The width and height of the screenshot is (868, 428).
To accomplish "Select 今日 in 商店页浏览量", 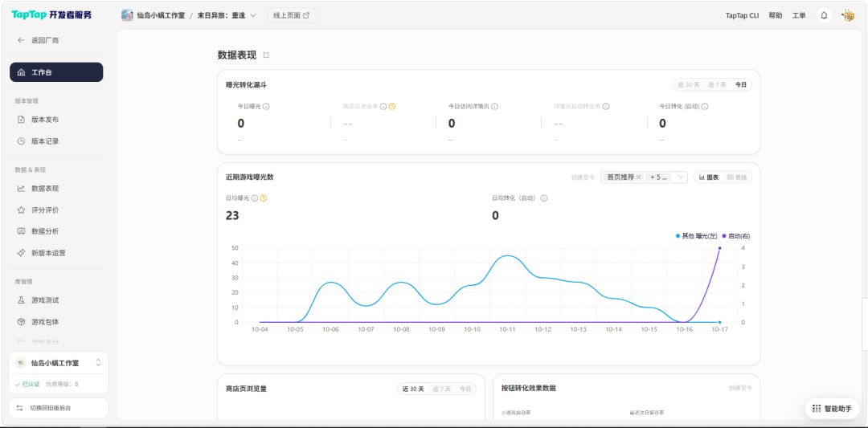I will point(465,389).
